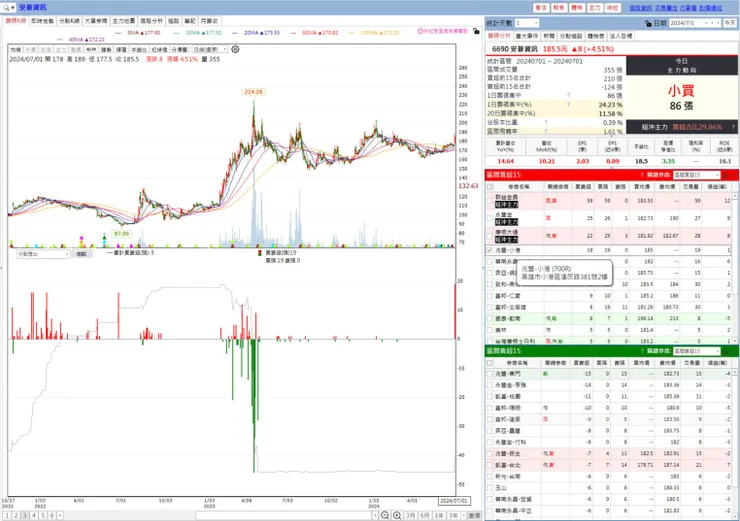Toggle the 分價量 chart button
This screenshot has width=740, height=521.
tap(179, 49)
